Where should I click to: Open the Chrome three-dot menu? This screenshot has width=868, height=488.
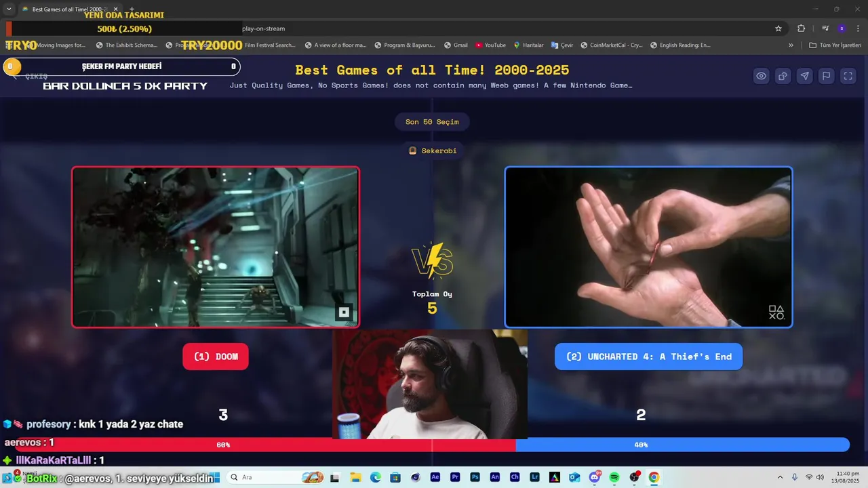click(859, 28)
